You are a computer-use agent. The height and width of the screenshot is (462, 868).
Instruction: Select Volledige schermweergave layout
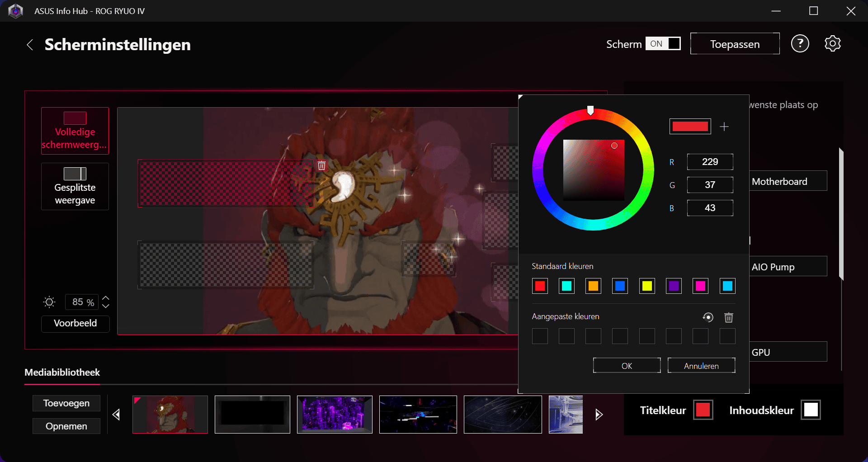pyautogui.click(x=75, y=131)
